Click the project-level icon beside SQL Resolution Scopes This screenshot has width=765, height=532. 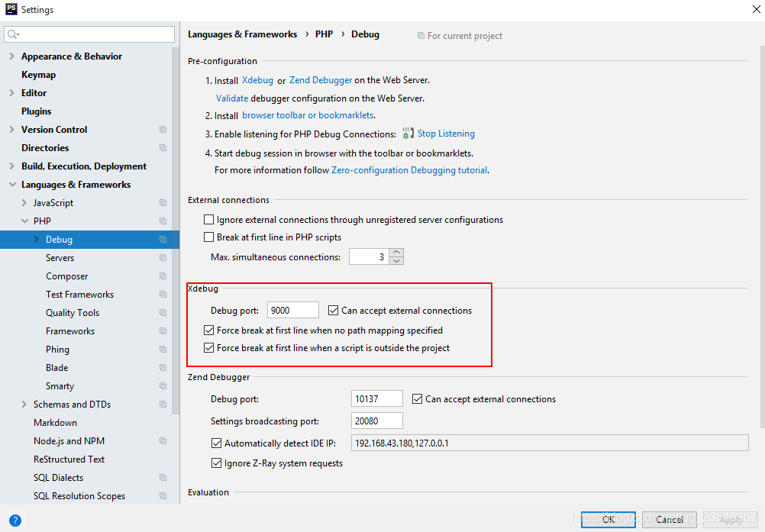point(163,496)
